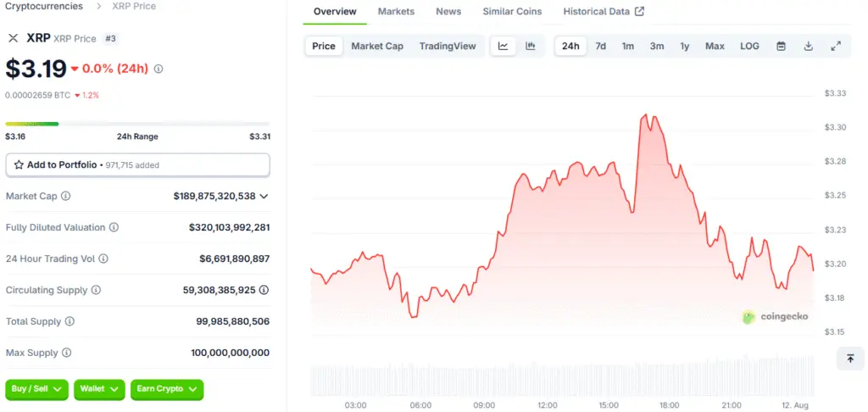This screenshot has height=412, width=868.
Task: Open the Wallet dropdown
Action: point(100,389)
